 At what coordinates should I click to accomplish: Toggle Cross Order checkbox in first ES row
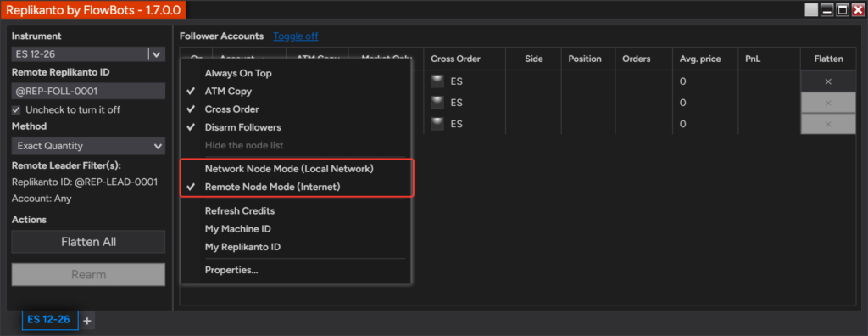(x=437, y=81)
